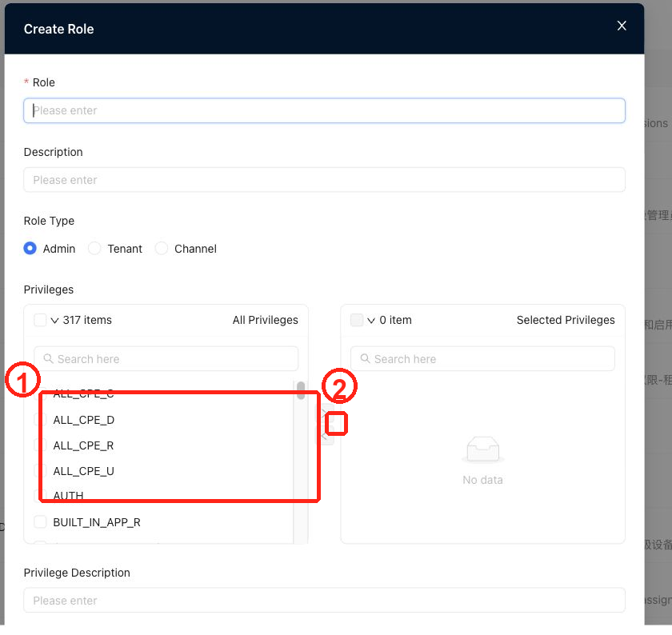Select the BUILT_IN_APP_R label text
This screenshot has width=672, height=635.
click(97, 522)
